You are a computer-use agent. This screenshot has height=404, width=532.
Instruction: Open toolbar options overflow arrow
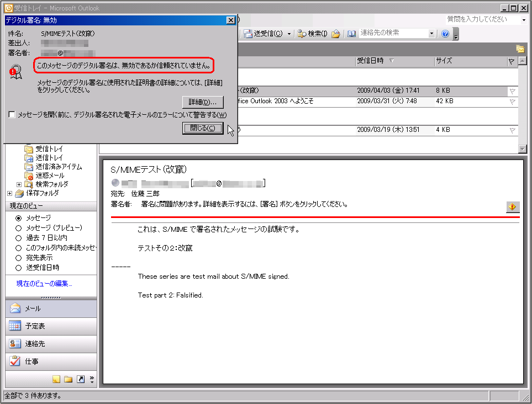point(456,34)
